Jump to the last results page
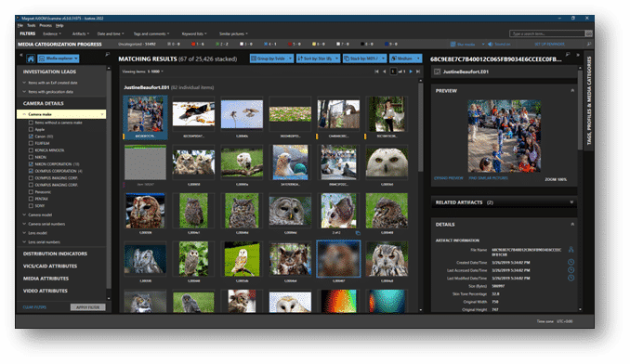 (x=418, y=71)
